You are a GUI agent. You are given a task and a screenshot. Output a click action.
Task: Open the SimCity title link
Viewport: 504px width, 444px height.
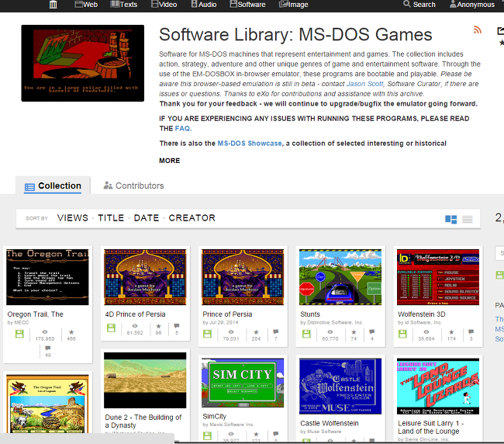[214, 416]
